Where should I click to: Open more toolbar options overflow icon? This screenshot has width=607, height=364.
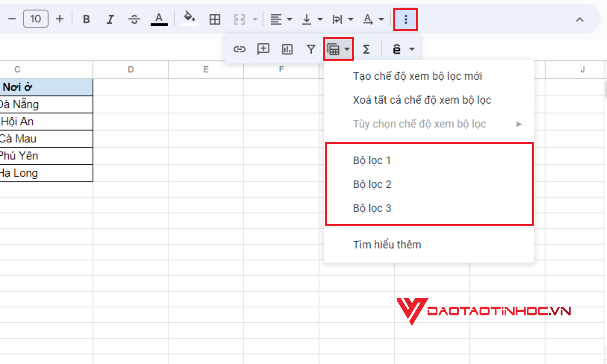(x=405, y=19)
